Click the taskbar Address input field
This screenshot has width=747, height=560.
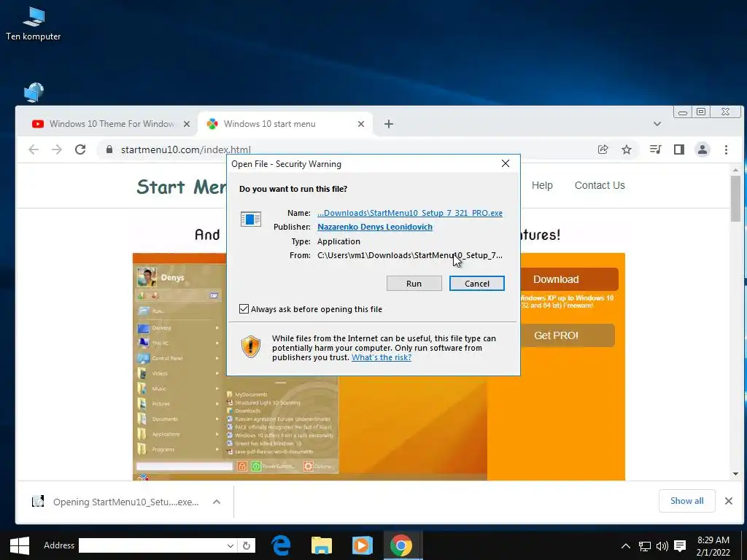(x=152, y=545)
